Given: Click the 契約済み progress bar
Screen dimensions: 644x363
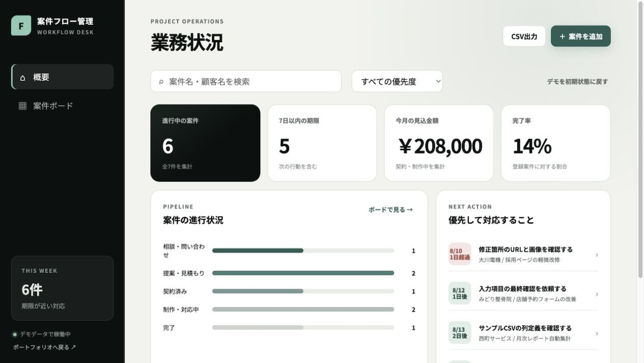Looking at the screenshot, I should click(303, 291).
